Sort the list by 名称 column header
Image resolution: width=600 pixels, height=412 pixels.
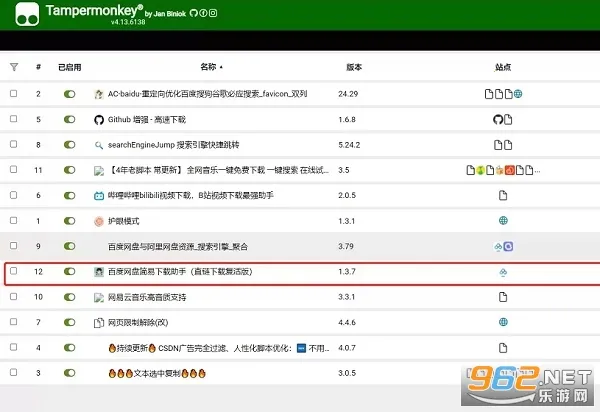pyautogui.click(x=210, y=68)
